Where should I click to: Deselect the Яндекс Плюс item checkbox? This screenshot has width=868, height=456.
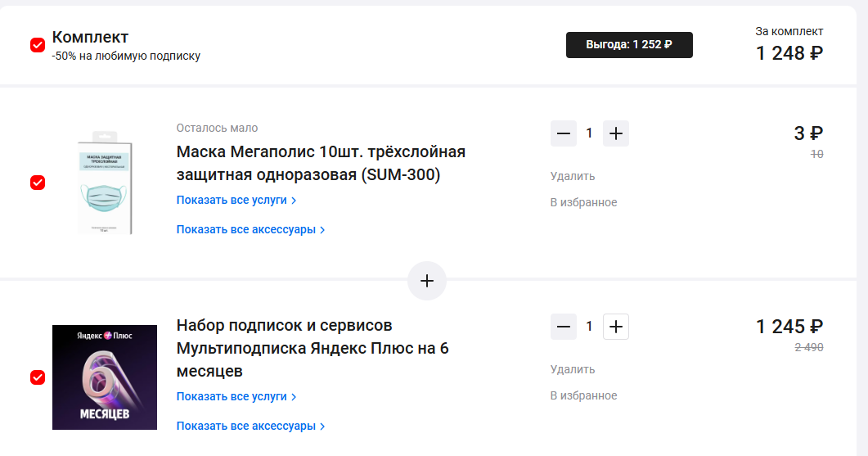point(38,377)
